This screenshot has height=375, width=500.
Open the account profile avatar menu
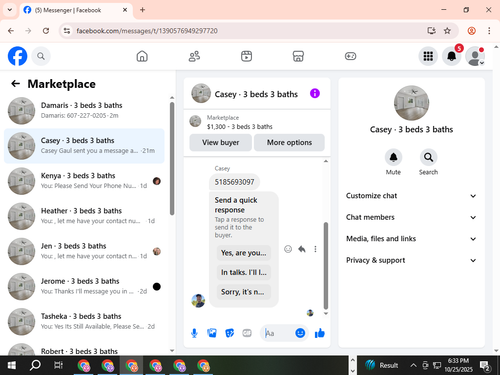click(x=475, y=56)
